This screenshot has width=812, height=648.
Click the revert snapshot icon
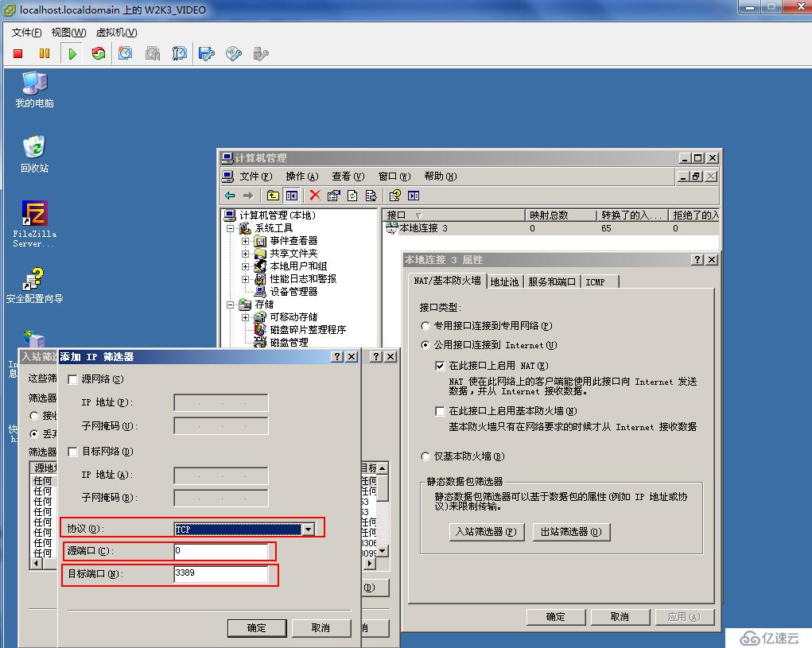tap(152, 53)
